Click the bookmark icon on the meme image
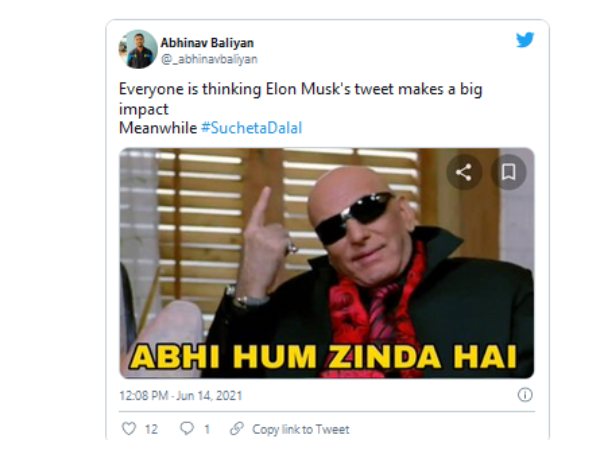 pos(508,172)
